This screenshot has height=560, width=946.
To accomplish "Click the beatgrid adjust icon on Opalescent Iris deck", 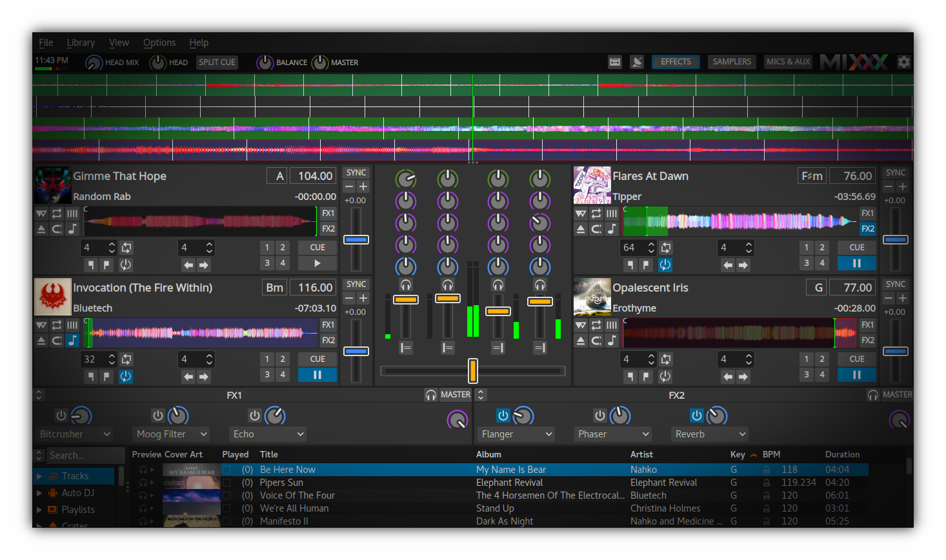I will point(611,325).
